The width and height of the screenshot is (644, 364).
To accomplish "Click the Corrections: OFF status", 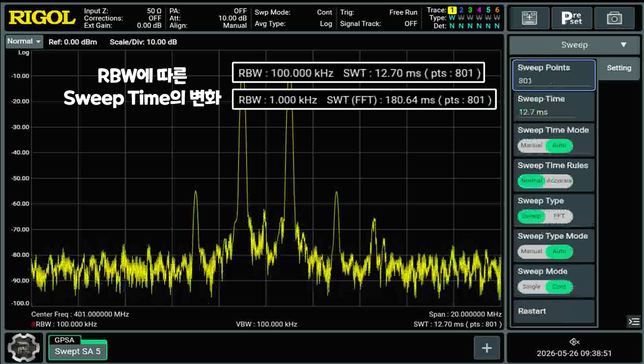I will coord(122,18).
